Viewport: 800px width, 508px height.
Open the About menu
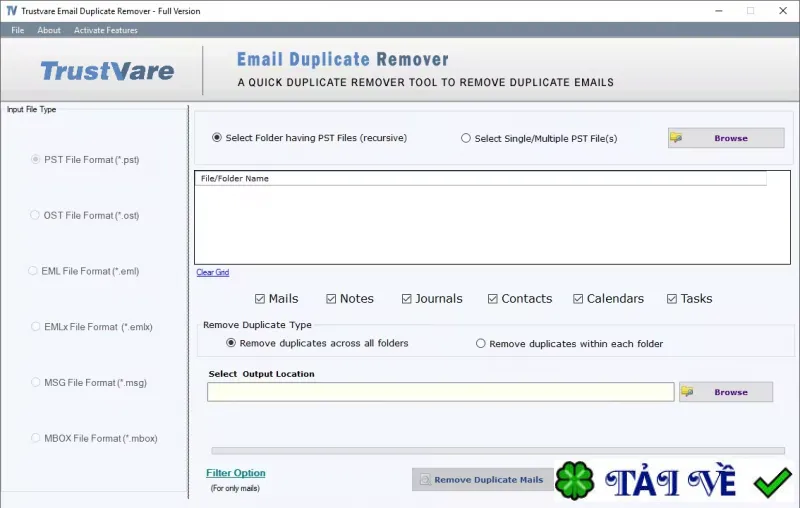tap(48, 30)
